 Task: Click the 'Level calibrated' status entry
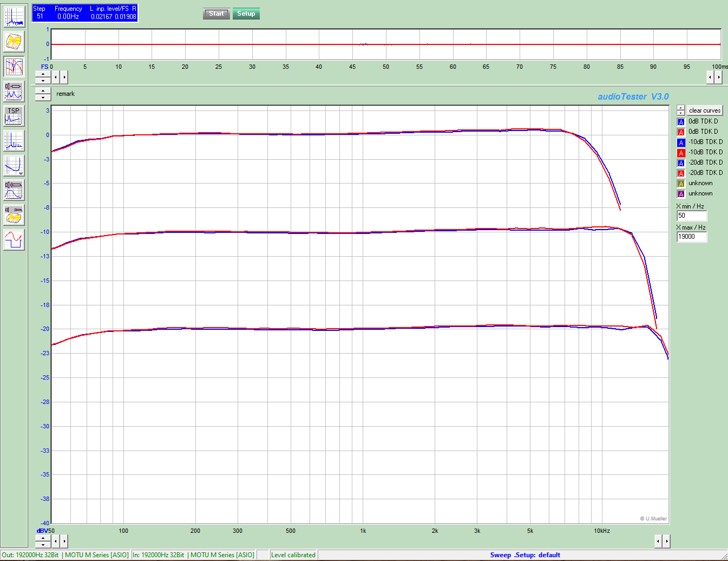click(293, 555)
